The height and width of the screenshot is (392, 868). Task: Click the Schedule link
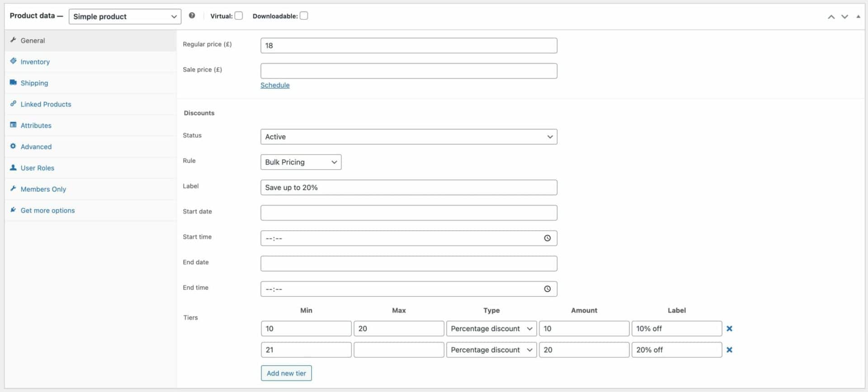pos(275,85)
